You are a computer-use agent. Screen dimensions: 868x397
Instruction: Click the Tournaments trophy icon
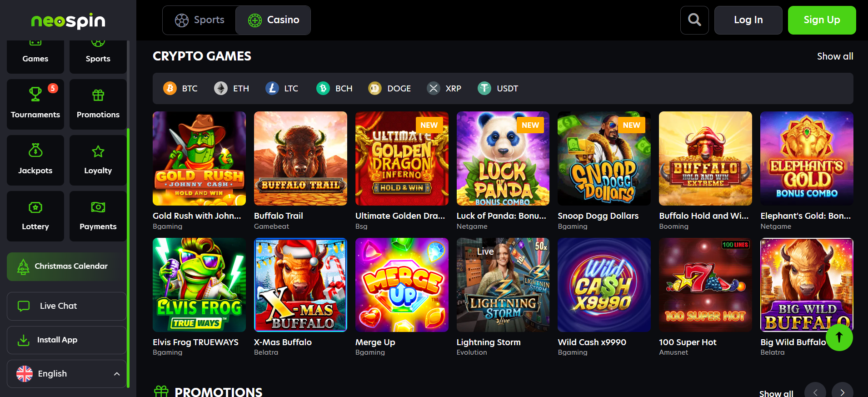coord(35,95)
